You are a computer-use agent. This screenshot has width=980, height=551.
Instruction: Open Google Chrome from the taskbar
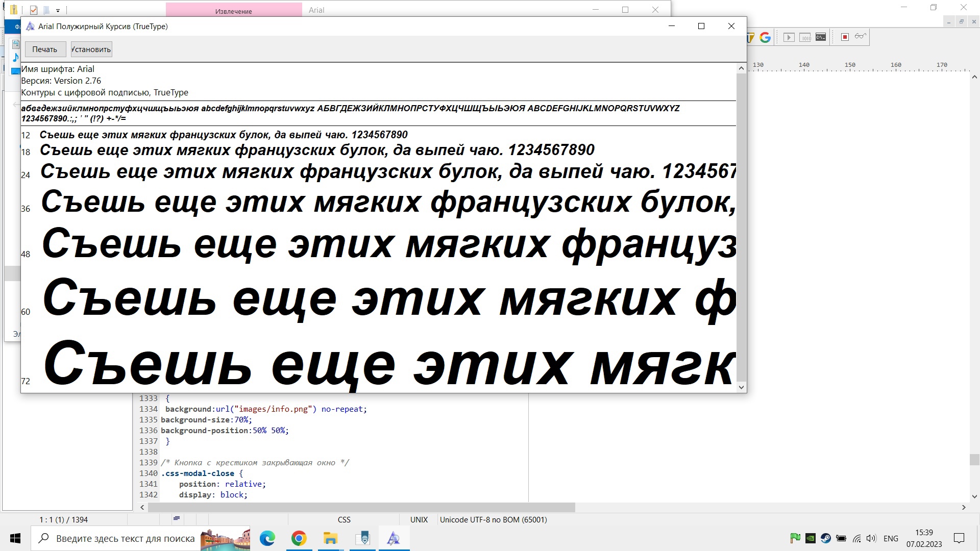tap(299, 538)
